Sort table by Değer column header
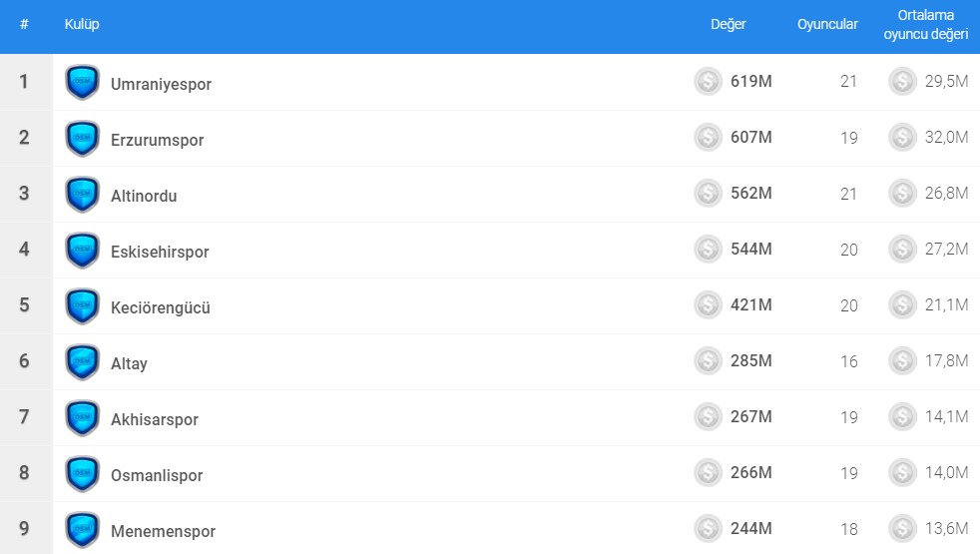Viewport: 980px width, 554px height. coord(728,25)
